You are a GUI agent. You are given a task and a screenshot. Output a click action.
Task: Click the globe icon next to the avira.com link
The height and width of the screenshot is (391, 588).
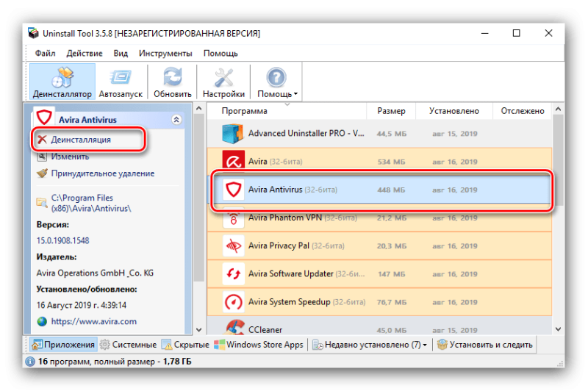point(42,321)
